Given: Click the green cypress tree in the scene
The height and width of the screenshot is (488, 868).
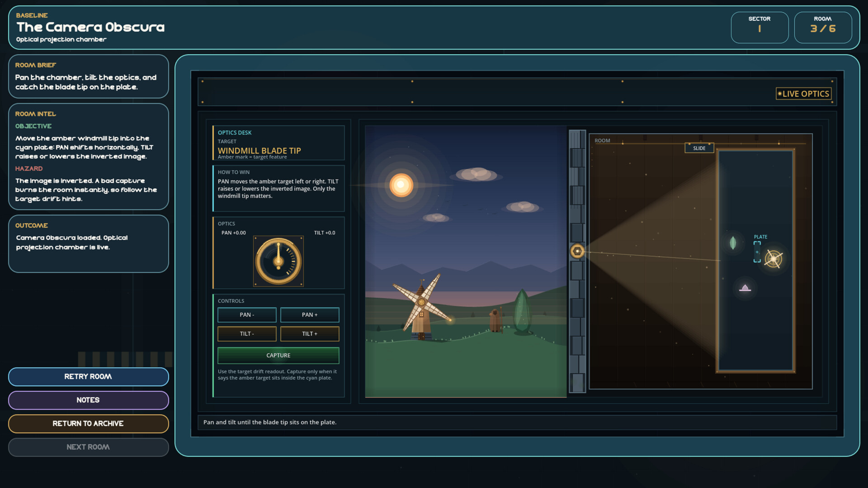Looking at the screenshot, I should click(522, 312).
